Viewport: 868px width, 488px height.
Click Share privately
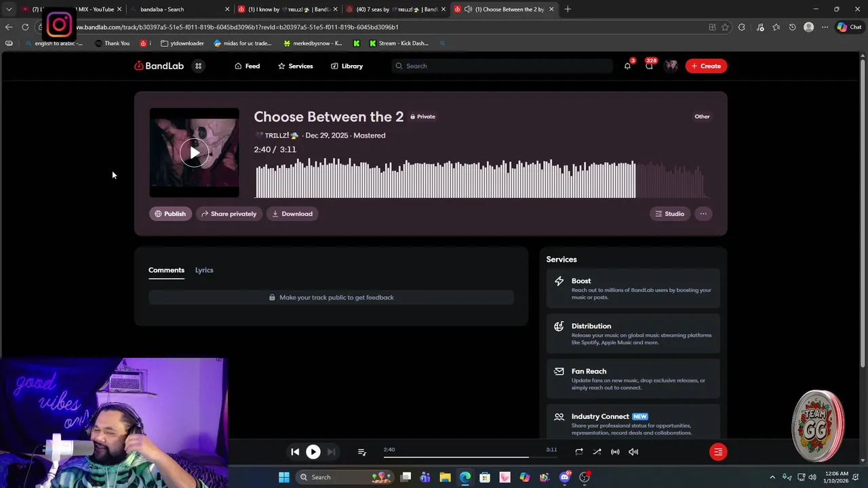[229, 213]
